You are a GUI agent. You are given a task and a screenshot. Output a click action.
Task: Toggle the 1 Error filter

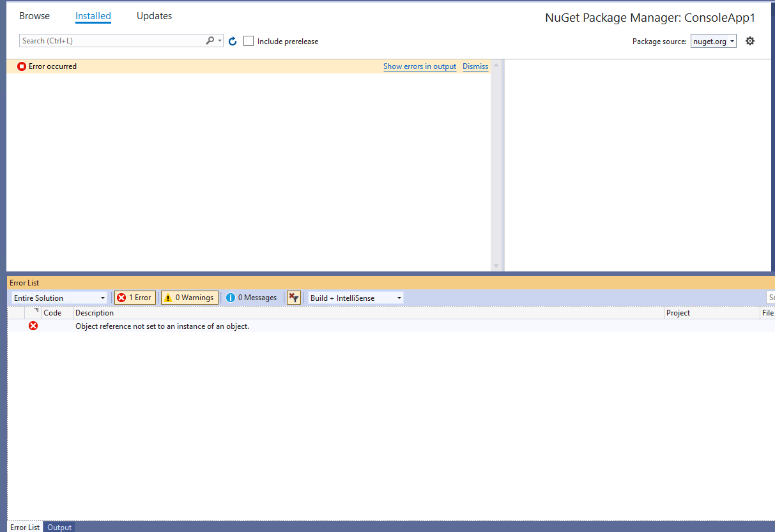click(135, 298)
